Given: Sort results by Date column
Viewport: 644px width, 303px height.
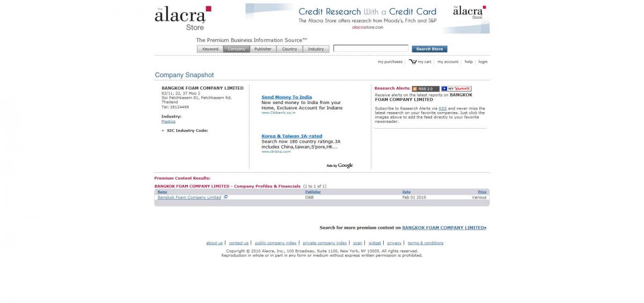Looking at the screenshot, I should 406,191.
